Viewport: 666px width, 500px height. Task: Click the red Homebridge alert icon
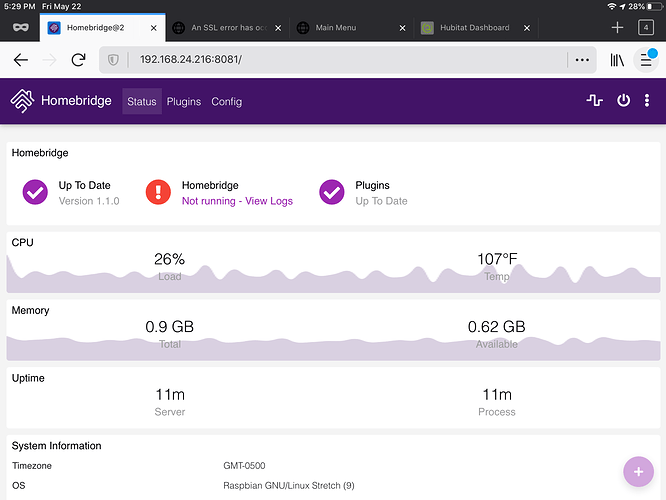[x=158, y=192]
